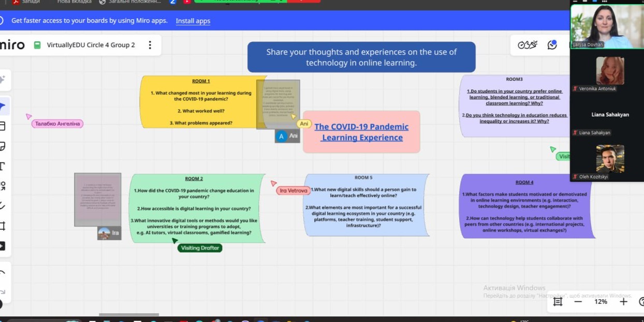This screenshot has height=322, width=644.
Task: Select the cursor arrow tool
Action: click(x=3, y=107)
